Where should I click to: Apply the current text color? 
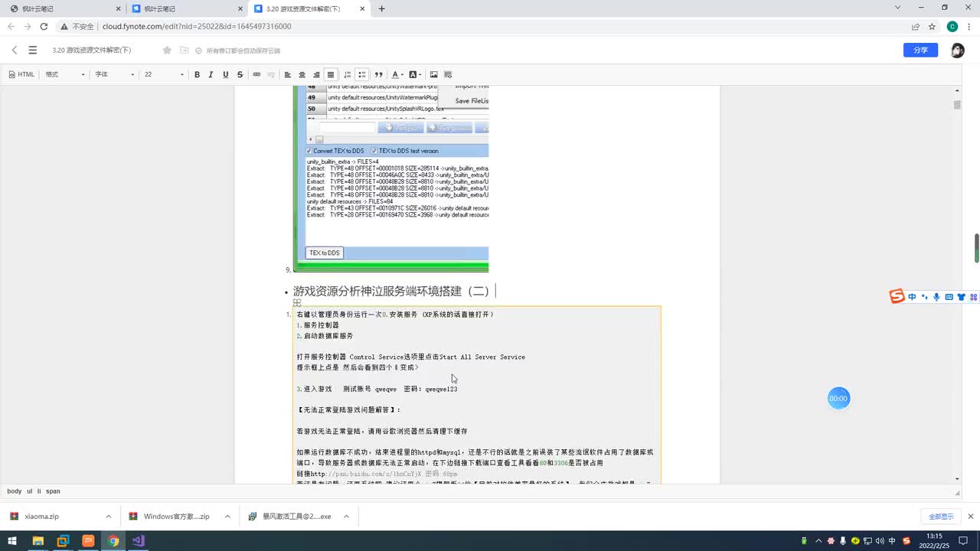pyautogui.click(x=395, y=74)
